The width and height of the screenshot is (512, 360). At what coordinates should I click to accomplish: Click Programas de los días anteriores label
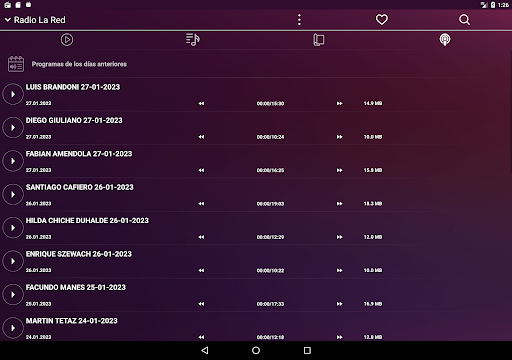79,64
